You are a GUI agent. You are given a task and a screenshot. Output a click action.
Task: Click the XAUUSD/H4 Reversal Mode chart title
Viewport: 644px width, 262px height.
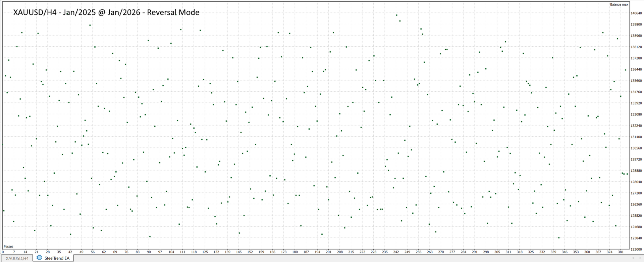(x=106, y=12)
